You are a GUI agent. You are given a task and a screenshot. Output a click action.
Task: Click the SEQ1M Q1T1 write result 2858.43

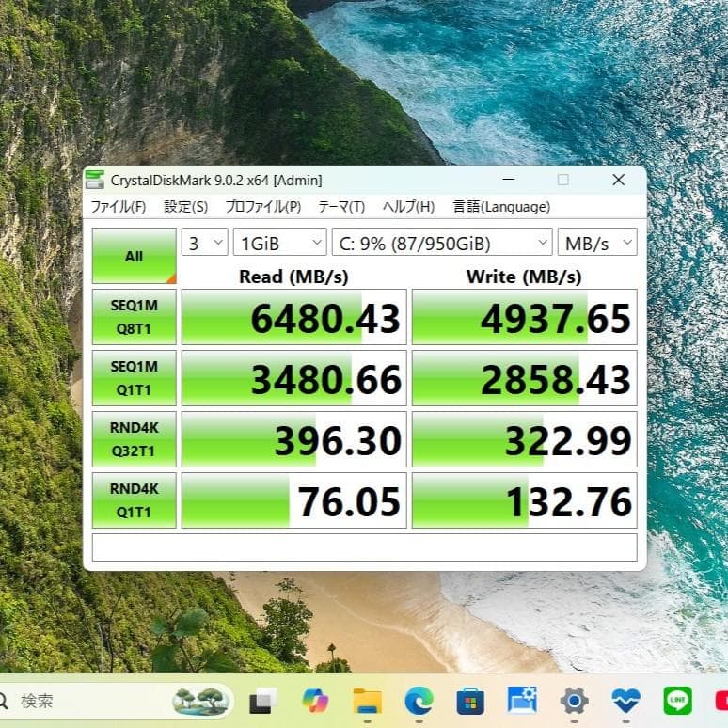click(525, 378)
